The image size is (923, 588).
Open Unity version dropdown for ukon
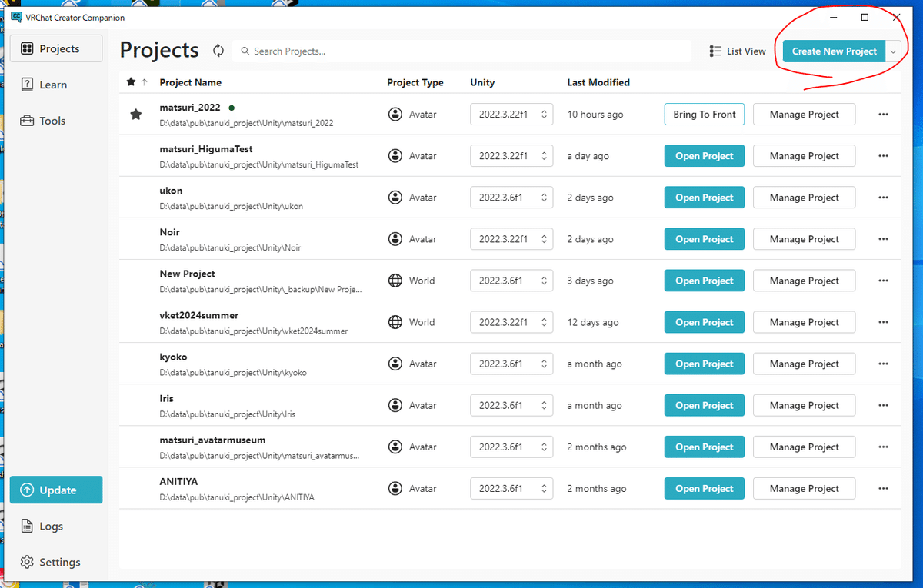point(511,198)
